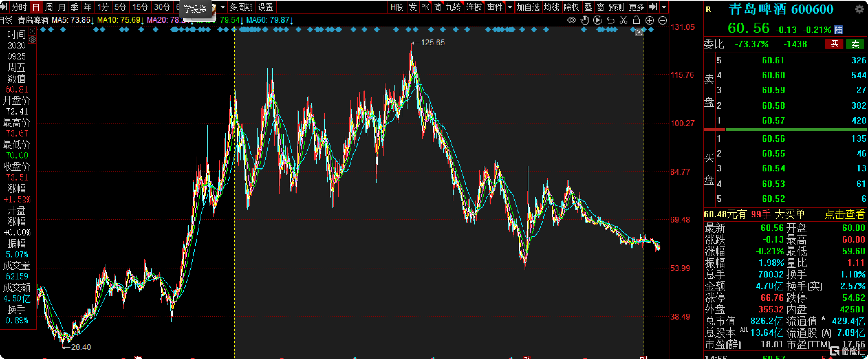868x359 pixels.
Task: Click the green 卖 sell button
Action: (x=855, y=44)
